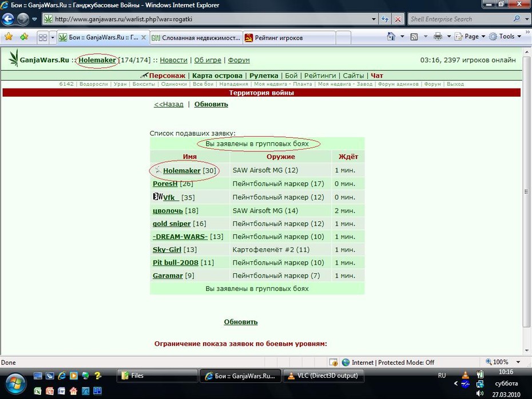The width and height of the screenshot is (532, 399).
Task: Open Карта острова menu item
Action: [217, 75]
